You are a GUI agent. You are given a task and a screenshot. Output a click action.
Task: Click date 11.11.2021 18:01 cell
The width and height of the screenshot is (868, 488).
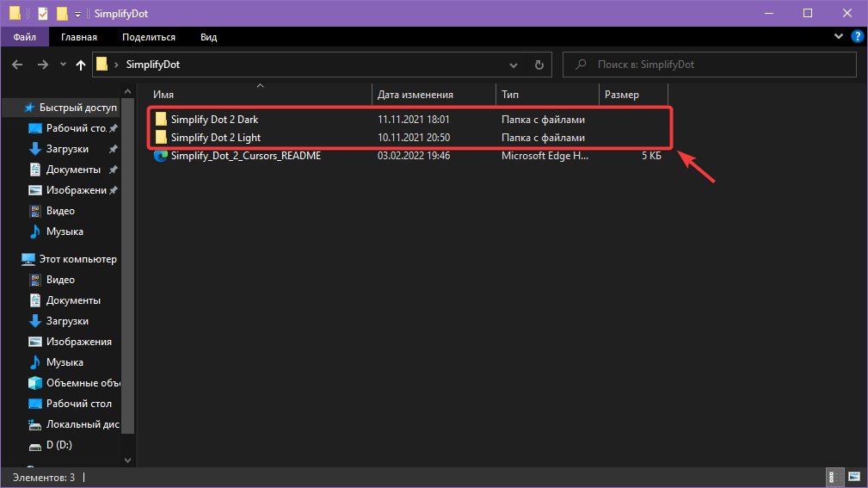414,120
